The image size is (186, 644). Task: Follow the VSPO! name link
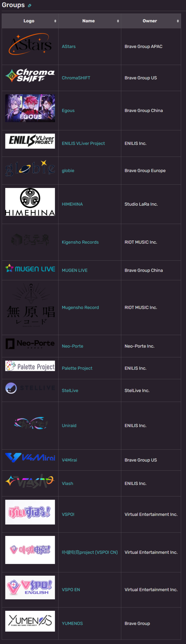click(x=68, y=514)
